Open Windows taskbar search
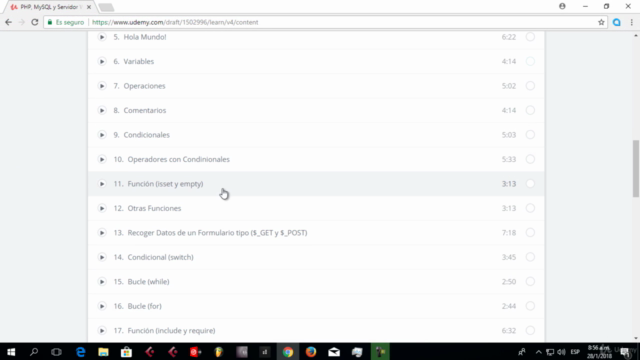The width and height of the screenshot is (640, 360). tap(34, 352)
